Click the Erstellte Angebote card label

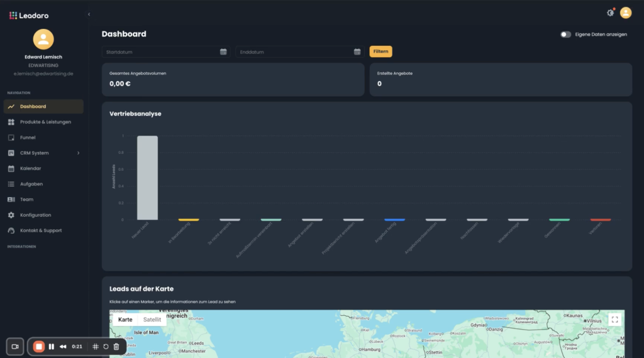click(x=395, y=73)
